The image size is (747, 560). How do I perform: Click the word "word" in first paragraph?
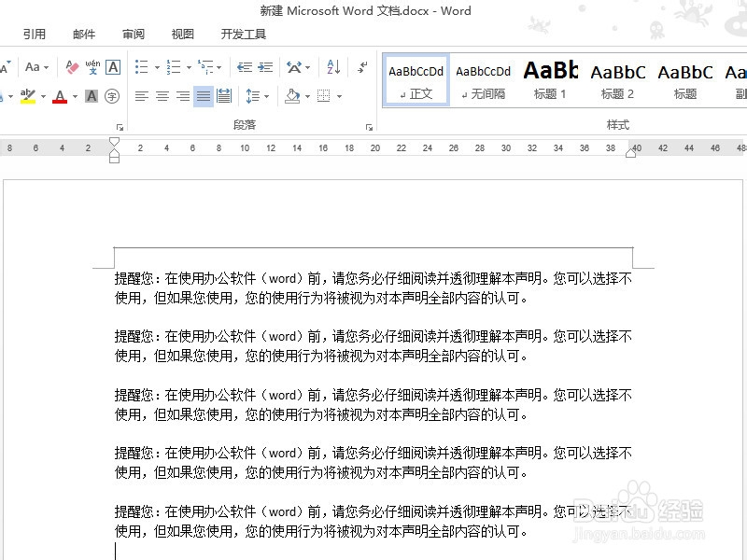click(x=283, y=278)
